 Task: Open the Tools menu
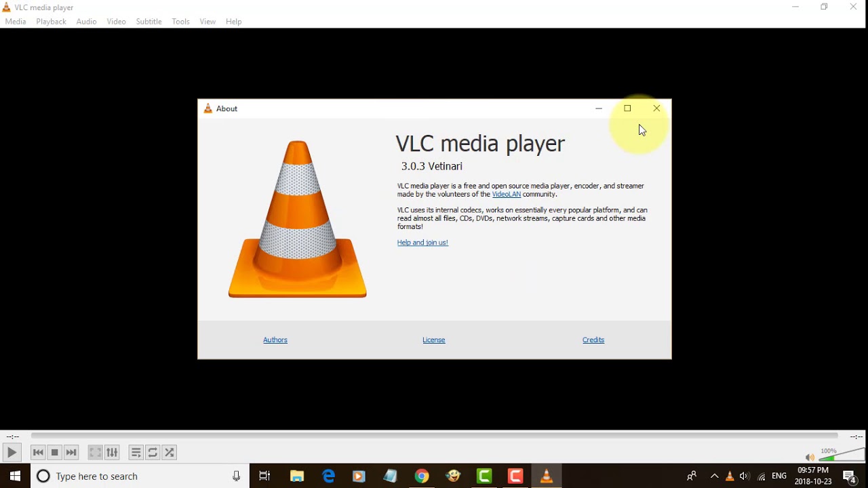click(x=180, y=22)
